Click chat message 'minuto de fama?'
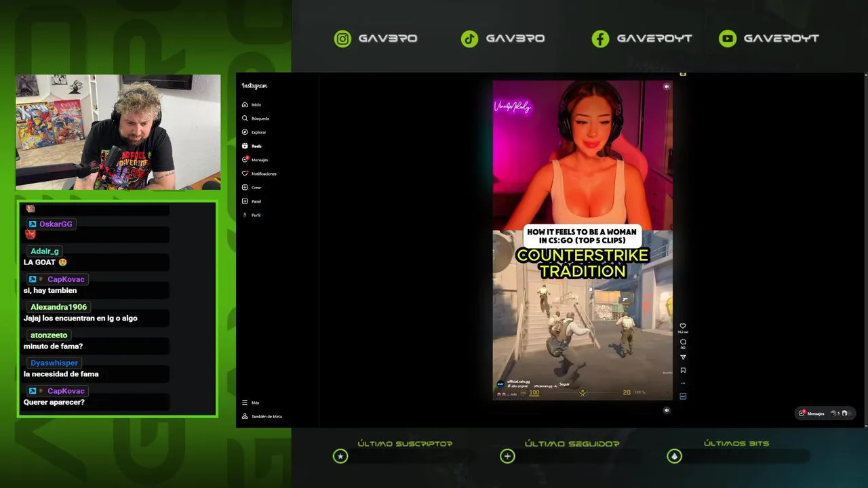Viewport: 868px width, 488px height. tap(54, 346)
